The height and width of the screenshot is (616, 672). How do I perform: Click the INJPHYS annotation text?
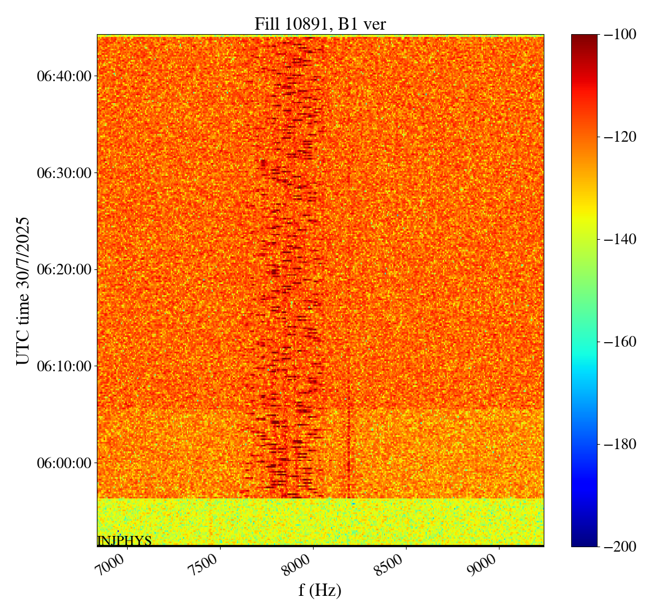tap(124, 540)
